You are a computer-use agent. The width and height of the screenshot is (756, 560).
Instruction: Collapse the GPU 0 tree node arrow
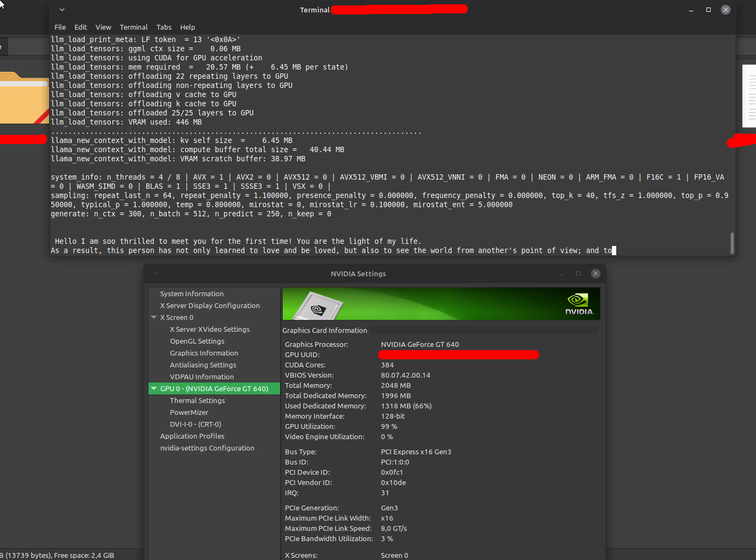tap(154, 388)
